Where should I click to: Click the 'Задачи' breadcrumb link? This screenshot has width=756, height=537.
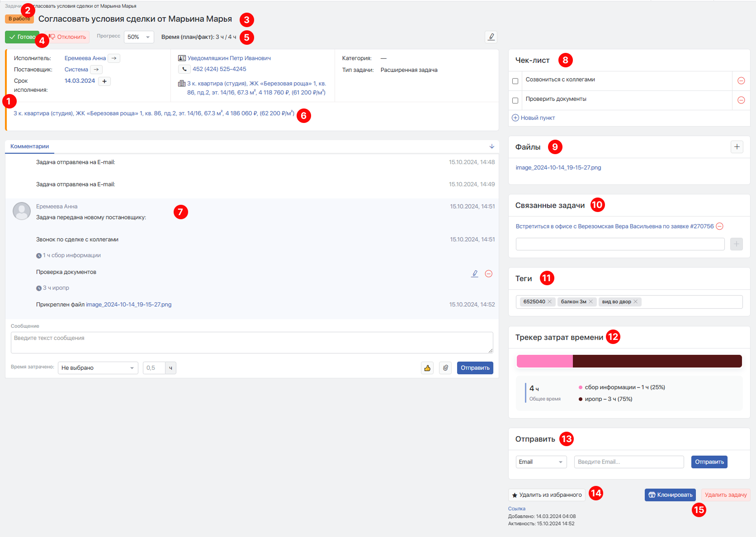point(13,6)
